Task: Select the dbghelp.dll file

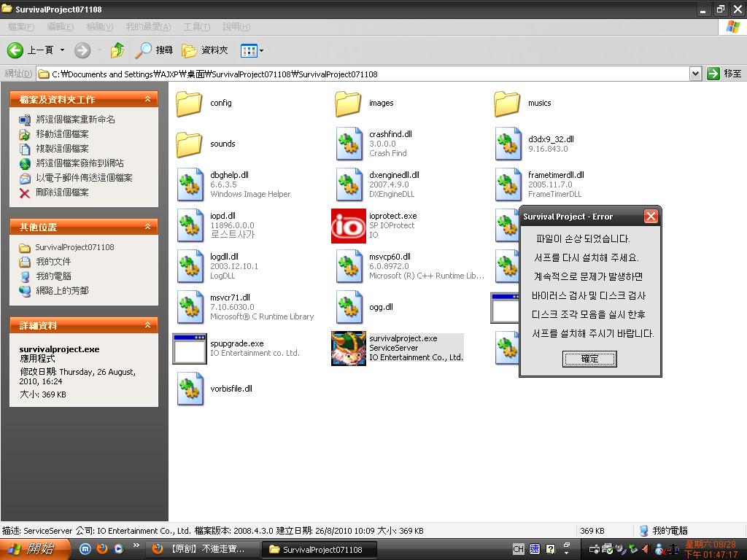Action: click(x=233, y=184)
